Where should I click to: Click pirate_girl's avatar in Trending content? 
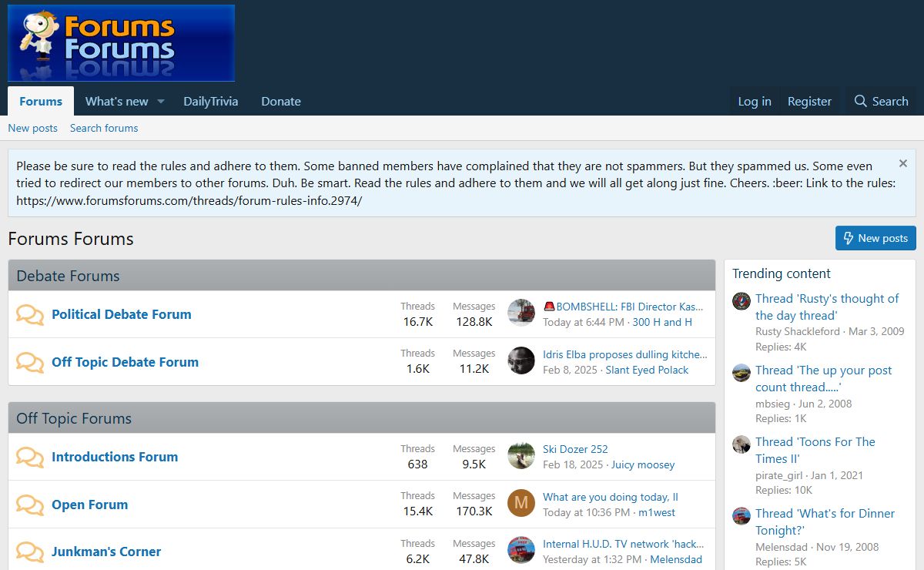point(742,444)
